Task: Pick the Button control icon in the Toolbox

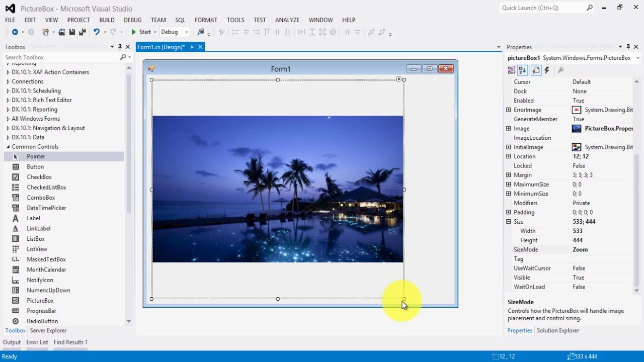Action: click(x=16, y=167)
